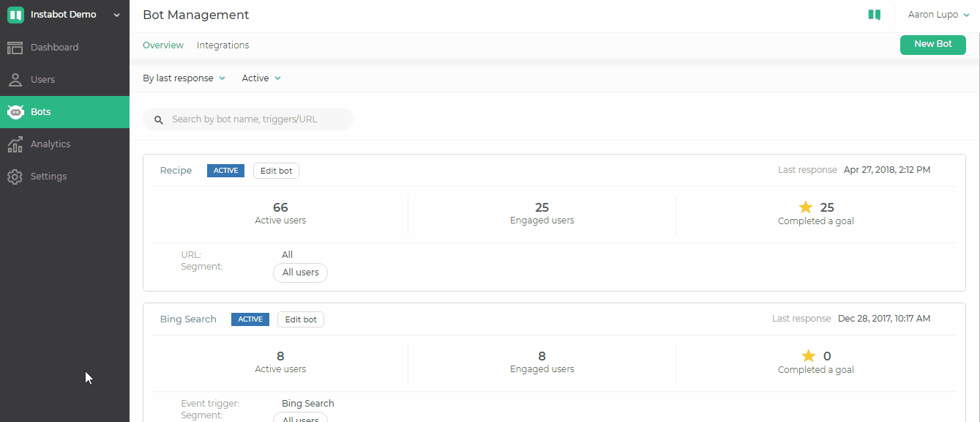Click the Settings gear icon
Screen dimensions: 980x422
[x=15, y=177]
